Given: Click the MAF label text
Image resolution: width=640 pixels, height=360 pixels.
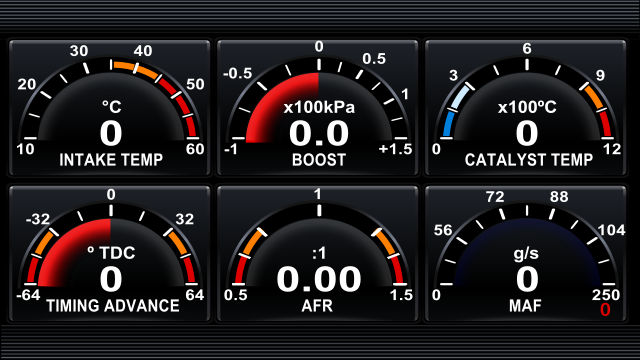Looking at the screenshot, I should coord(525,305).
